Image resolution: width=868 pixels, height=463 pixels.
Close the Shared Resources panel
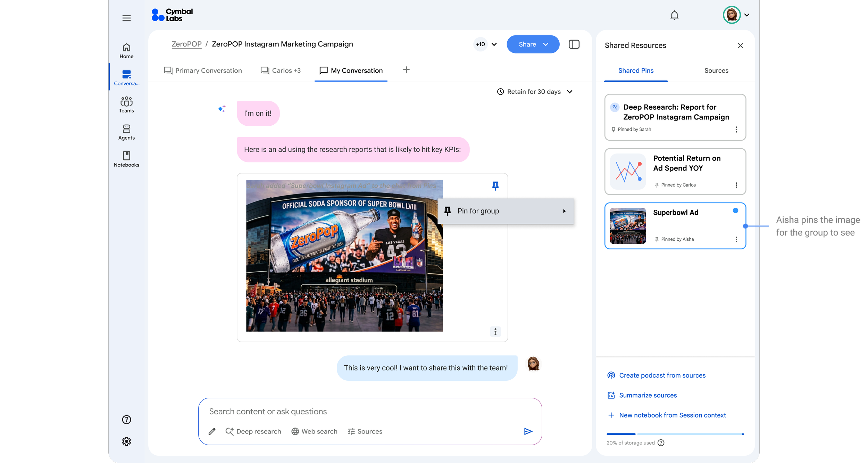point(740,46)
